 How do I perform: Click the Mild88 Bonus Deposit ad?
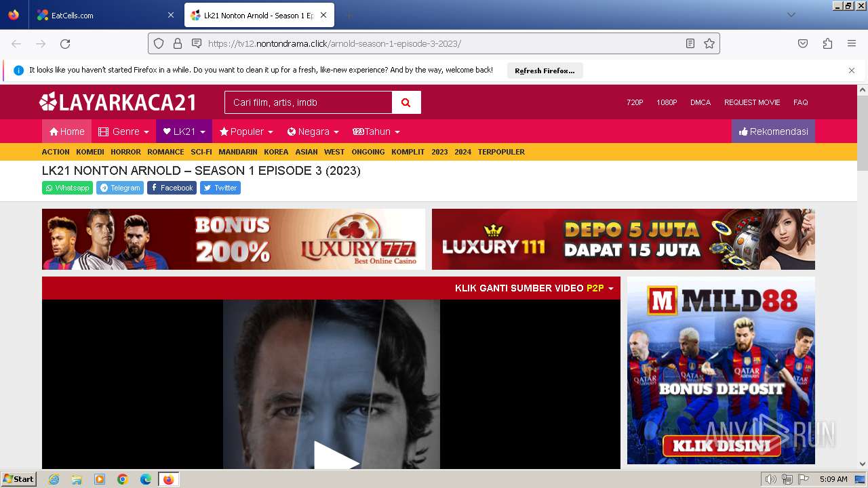(x=721, y=370)
